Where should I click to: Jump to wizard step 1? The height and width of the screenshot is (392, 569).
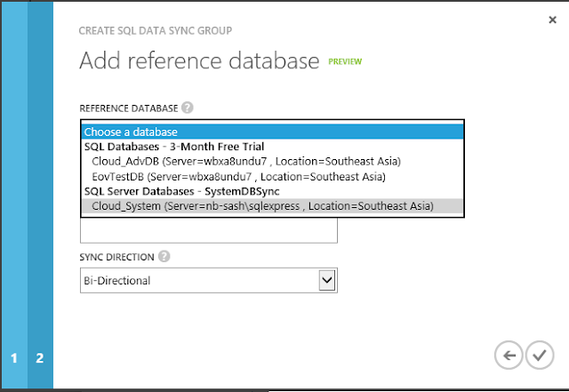point(14,359)
